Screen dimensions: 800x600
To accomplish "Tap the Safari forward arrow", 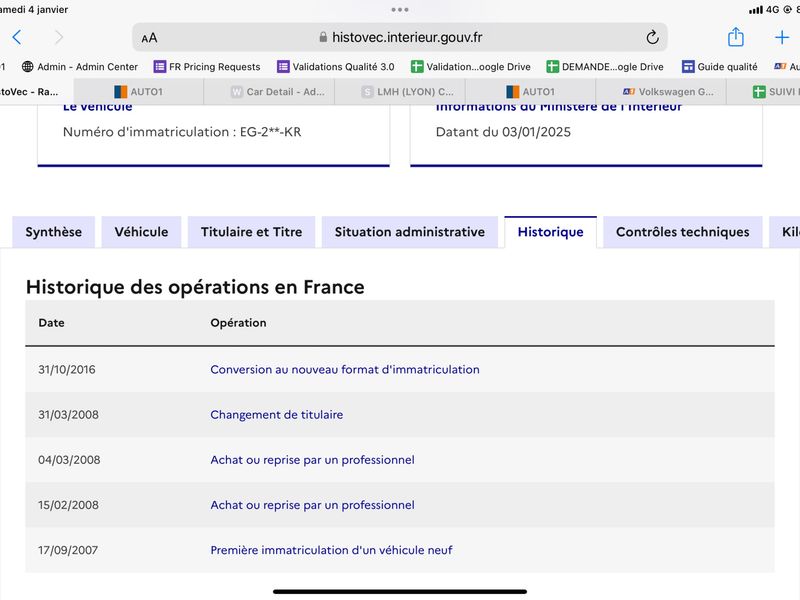I will pos(59,37).
